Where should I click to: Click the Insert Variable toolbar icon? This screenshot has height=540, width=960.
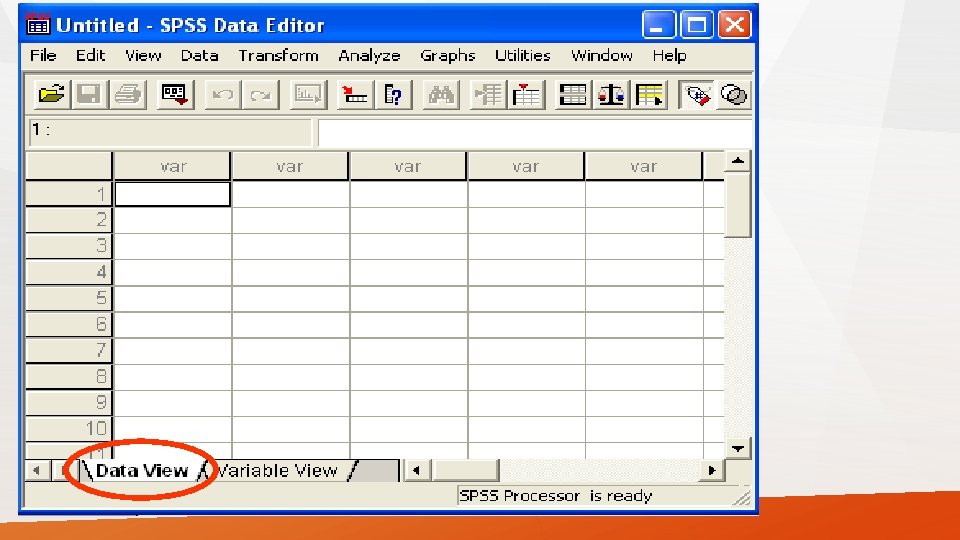click(x=526, y=95)
